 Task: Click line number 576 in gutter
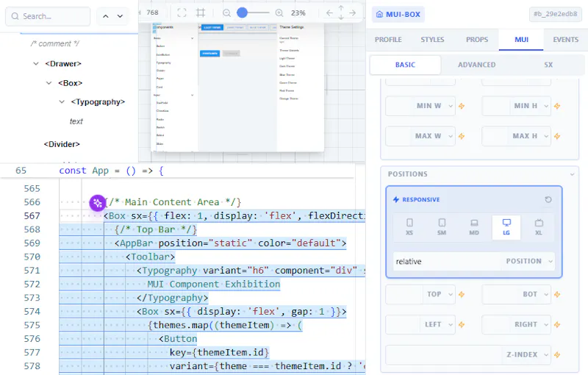pos(32,339)
